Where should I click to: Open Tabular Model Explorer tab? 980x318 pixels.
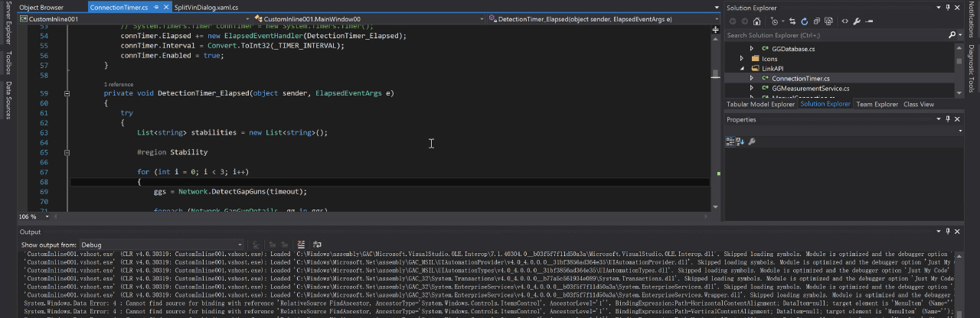click(x=760, y=104)
